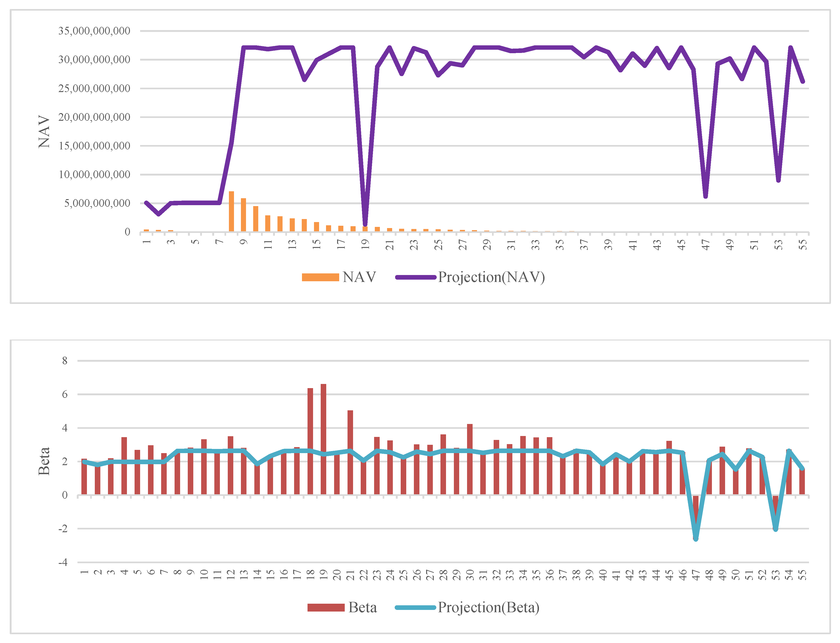Click the 20,000,000,000 axis label
The image size is (840, 643).
click(94, 117)
